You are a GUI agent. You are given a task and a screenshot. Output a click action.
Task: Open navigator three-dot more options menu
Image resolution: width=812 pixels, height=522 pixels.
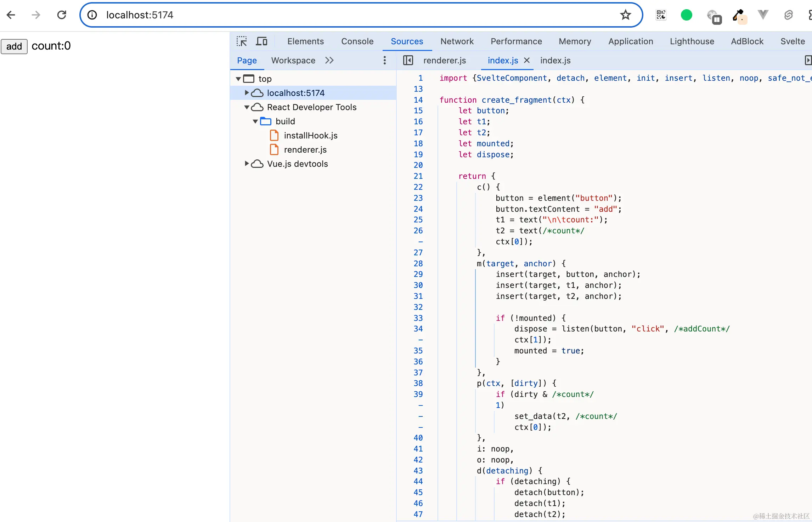pos(384,61)
